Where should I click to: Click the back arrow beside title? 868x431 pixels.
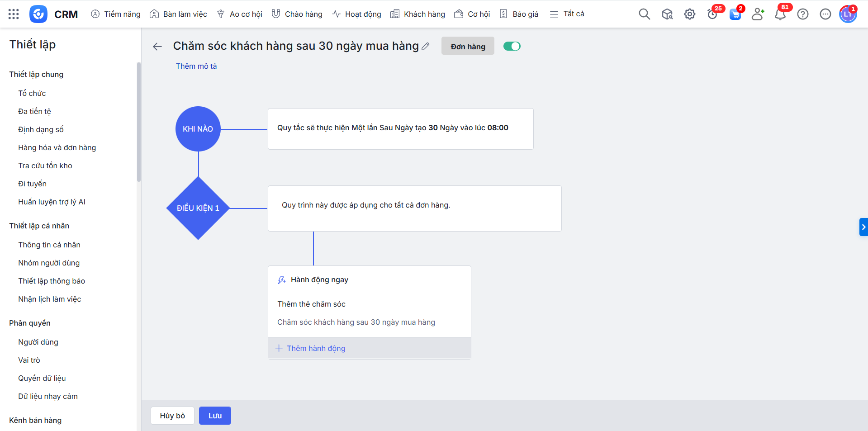pyautogui.click(x=157, y=47)
